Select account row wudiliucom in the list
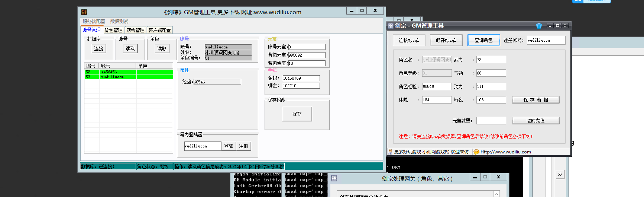This screenshot has width=644, height=197. [x=129, y=77]
